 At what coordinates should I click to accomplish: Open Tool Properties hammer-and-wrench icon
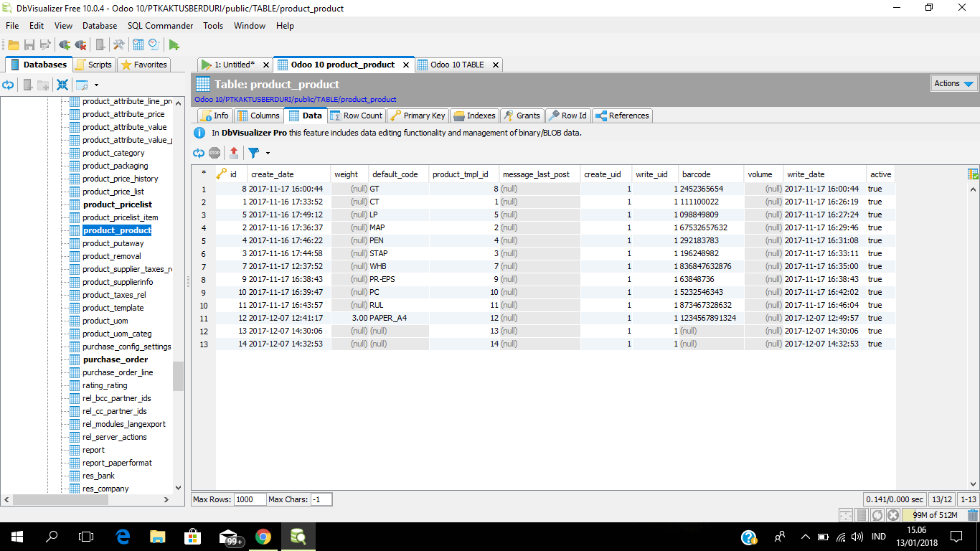[x=119, y=44]
